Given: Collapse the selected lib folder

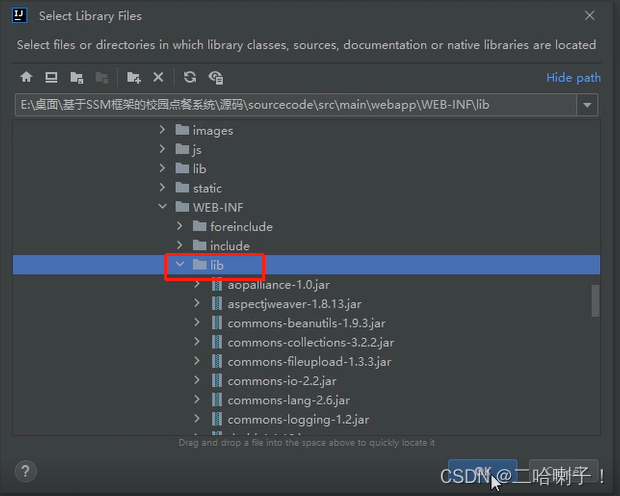Looking at the screenshot, I should (x=180, y=264).
